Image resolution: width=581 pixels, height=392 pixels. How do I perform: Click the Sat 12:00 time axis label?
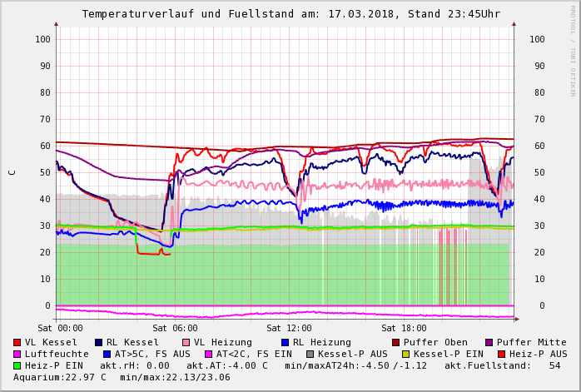coord(289,329)
